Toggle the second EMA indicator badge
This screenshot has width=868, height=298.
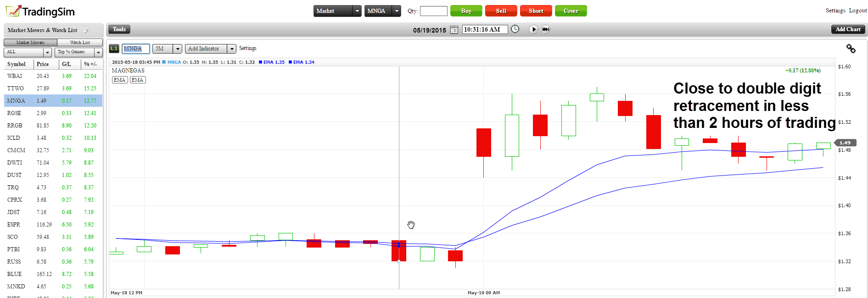(x=137, y=80)
